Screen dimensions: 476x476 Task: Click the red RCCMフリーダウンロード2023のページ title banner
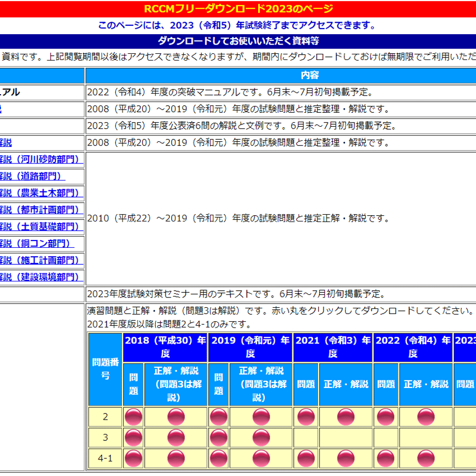[238, 9]
